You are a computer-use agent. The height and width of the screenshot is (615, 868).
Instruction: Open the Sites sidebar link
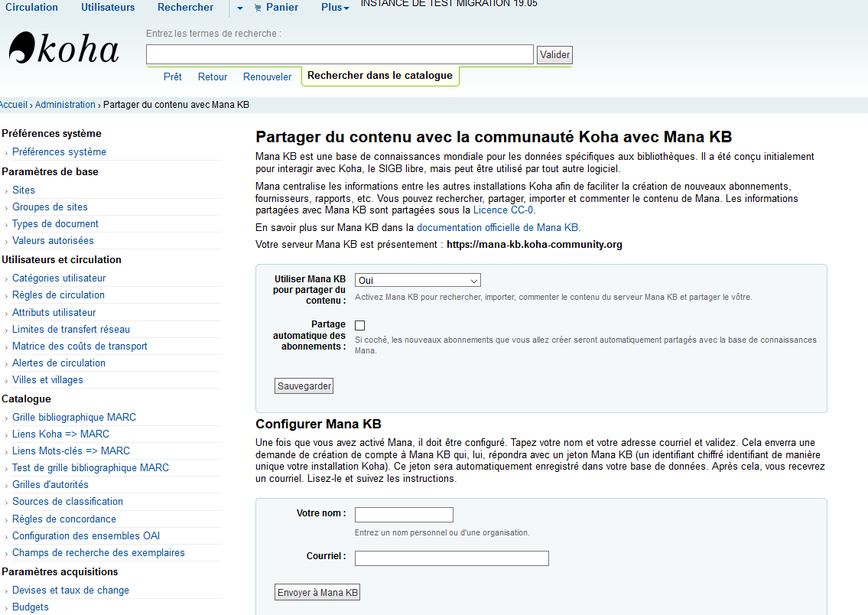[x=24, y=190]
